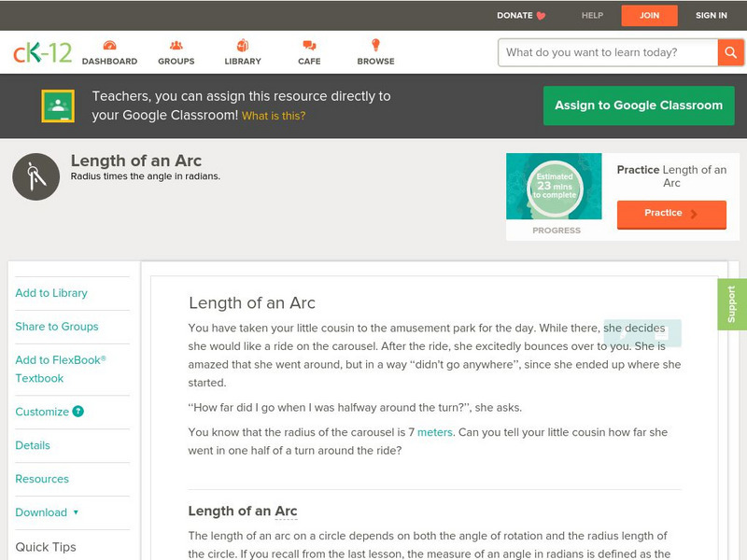747x560 pixels.
Task: Open the Details sidebar link
Action: click(x=33, y=445)
